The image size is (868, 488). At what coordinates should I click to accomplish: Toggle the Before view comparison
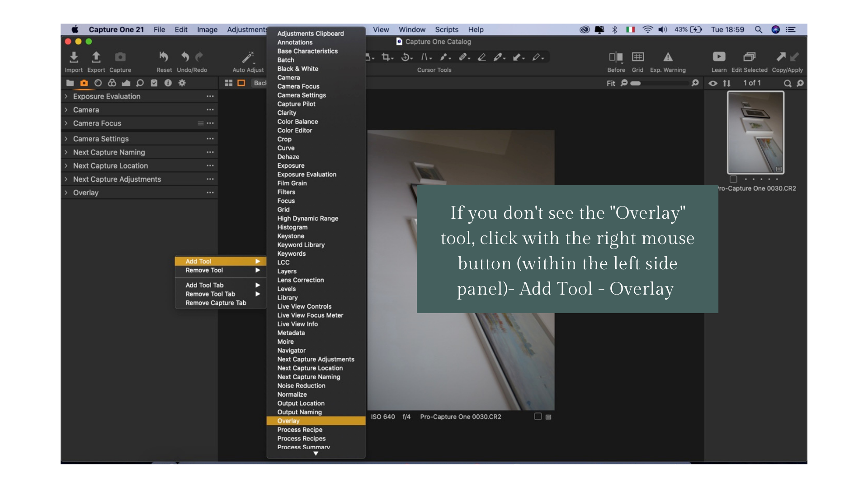click(x=616, y=57)
